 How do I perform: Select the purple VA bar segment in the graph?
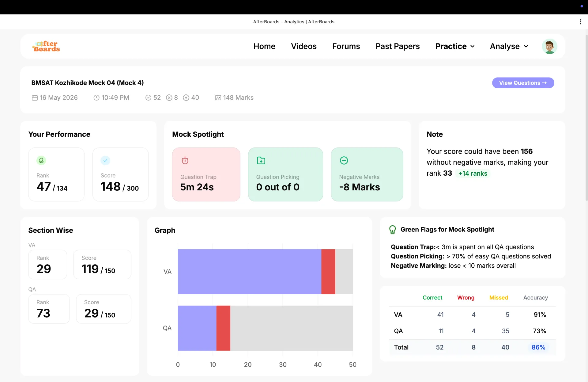pos(249,272)
